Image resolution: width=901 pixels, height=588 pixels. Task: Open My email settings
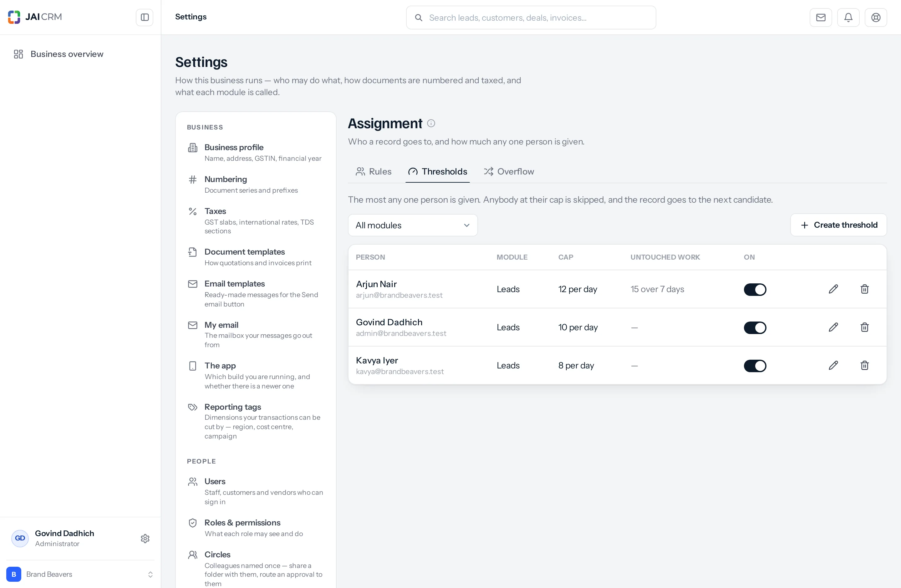[x=256, y=334]
